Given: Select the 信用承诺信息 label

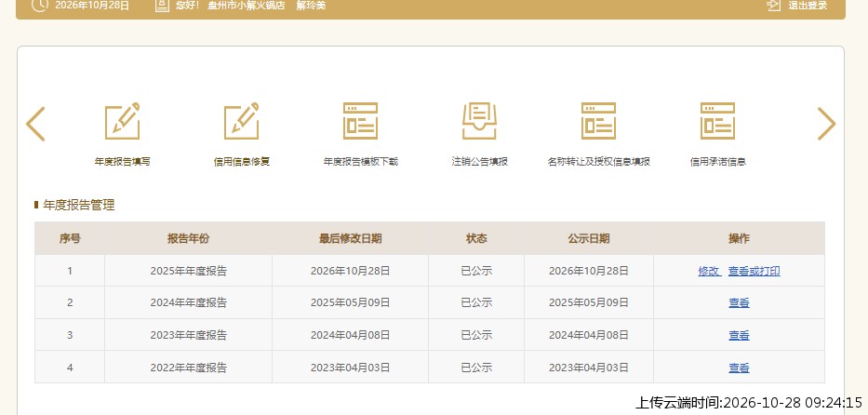Looking at the screenshot, I should (717, 162).
